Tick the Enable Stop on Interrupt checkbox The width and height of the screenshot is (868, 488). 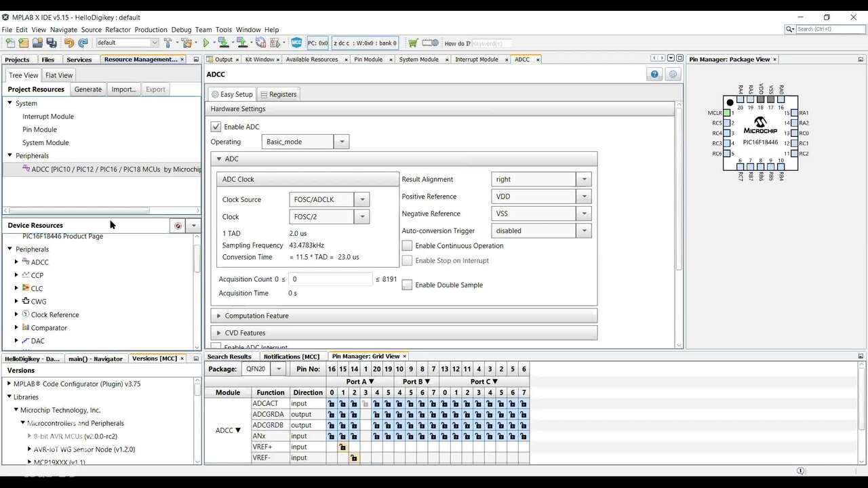pyautogui.click(x=407, y=261)
